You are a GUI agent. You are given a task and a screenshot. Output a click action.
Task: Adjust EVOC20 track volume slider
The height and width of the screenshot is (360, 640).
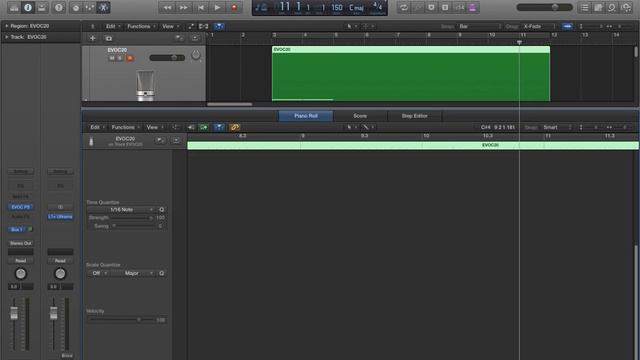pyautogui.click(x=167, y=58)
